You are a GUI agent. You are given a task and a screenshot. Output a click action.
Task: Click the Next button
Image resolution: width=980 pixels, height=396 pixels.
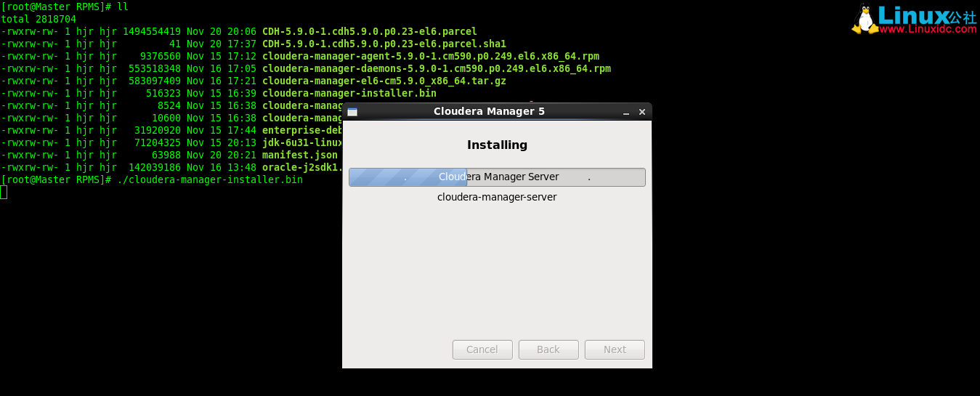click(x=615, y=349)
